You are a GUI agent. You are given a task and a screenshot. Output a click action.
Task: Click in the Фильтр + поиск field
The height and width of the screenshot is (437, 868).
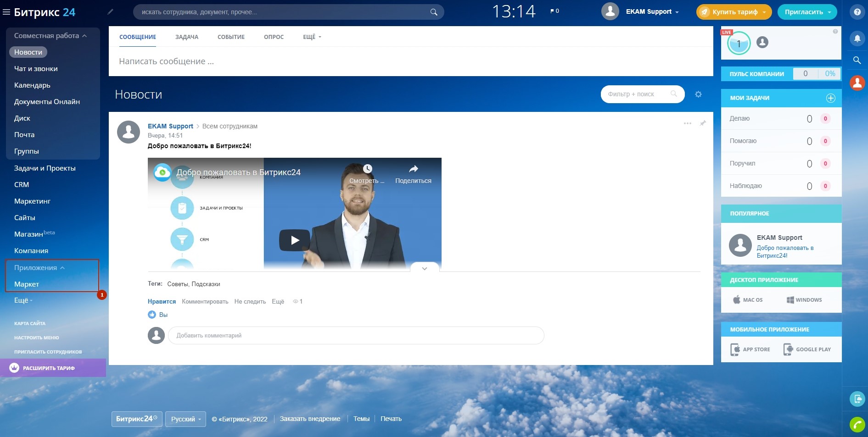[643, 94]
